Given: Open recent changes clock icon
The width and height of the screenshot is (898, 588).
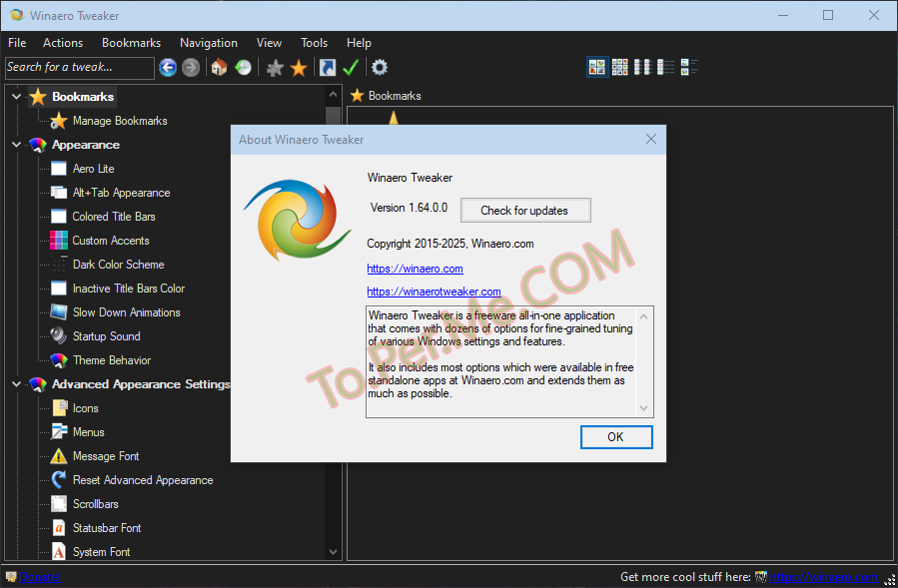Looking at the screenshot, I should pyautogui.click(x=243, y=68).
